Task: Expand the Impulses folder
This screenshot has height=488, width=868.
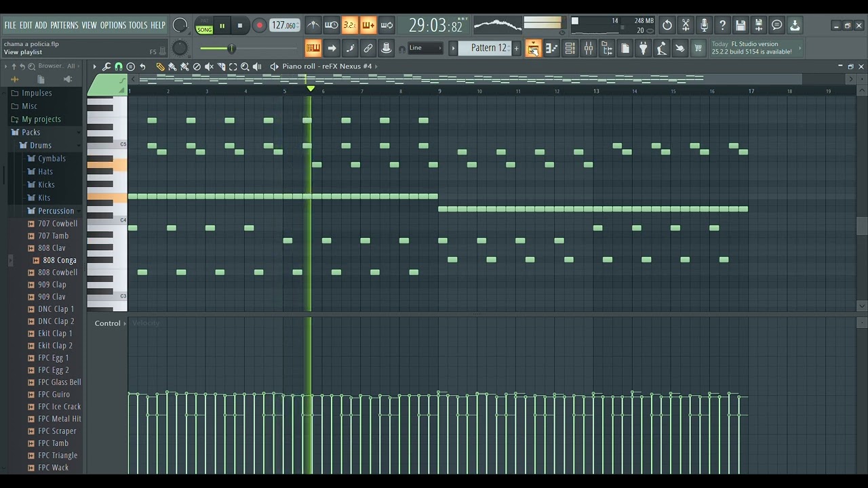Action: pos(37,94)
